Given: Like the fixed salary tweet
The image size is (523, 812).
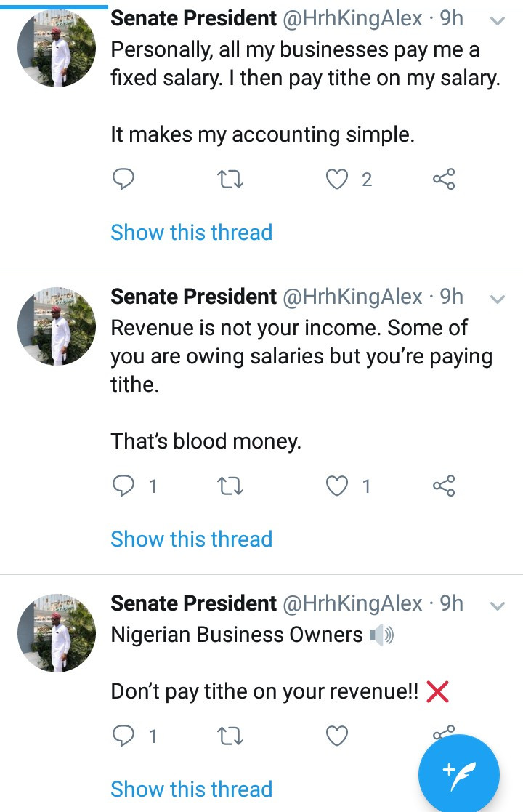Looking at the screenshot, I should tap(337, 179).
